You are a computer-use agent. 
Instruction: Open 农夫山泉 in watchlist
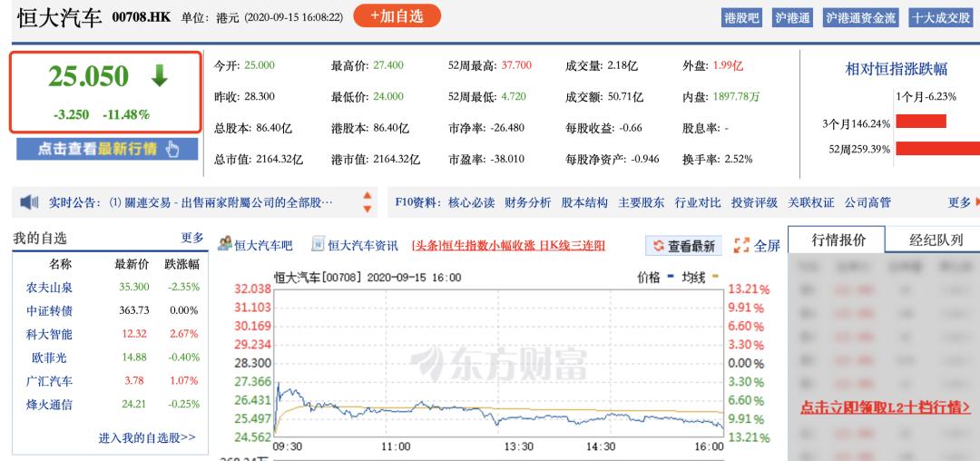coord(49,288)
